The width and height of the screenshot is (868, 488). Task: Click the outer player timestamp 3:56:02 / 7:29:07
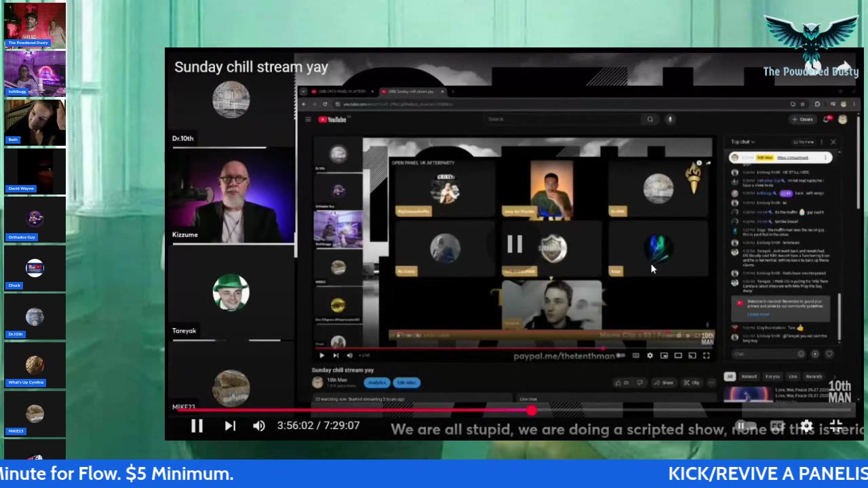point(318,426)
